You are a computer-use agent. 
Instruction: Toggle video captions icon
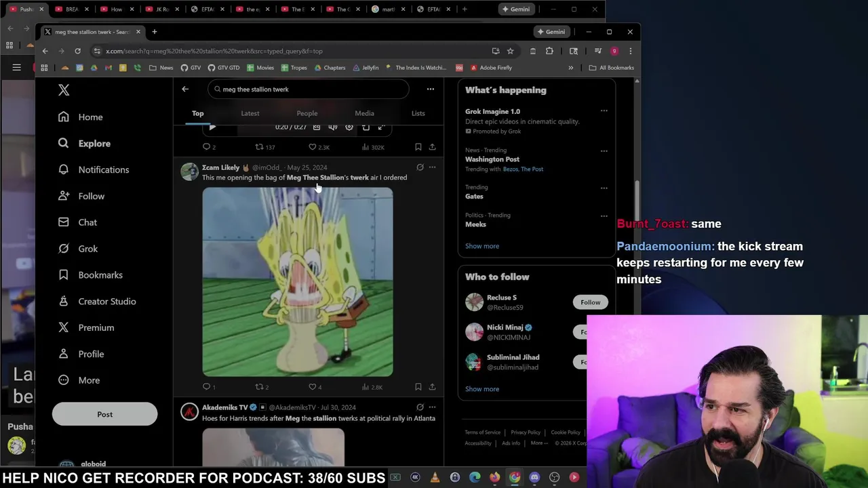[317, 127]
